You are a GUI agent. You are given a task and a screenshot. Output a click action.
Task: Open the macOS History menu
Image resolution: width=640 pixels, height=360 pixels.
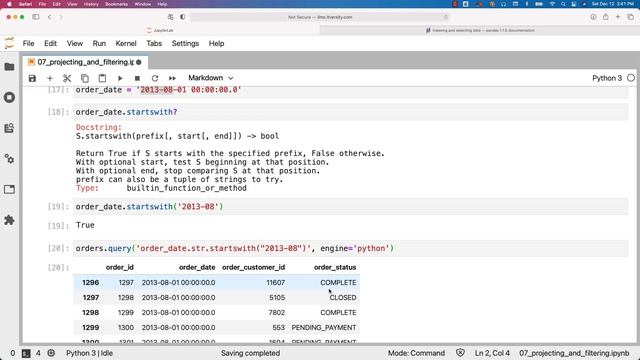pyautogui.click(x=91, y=4)
